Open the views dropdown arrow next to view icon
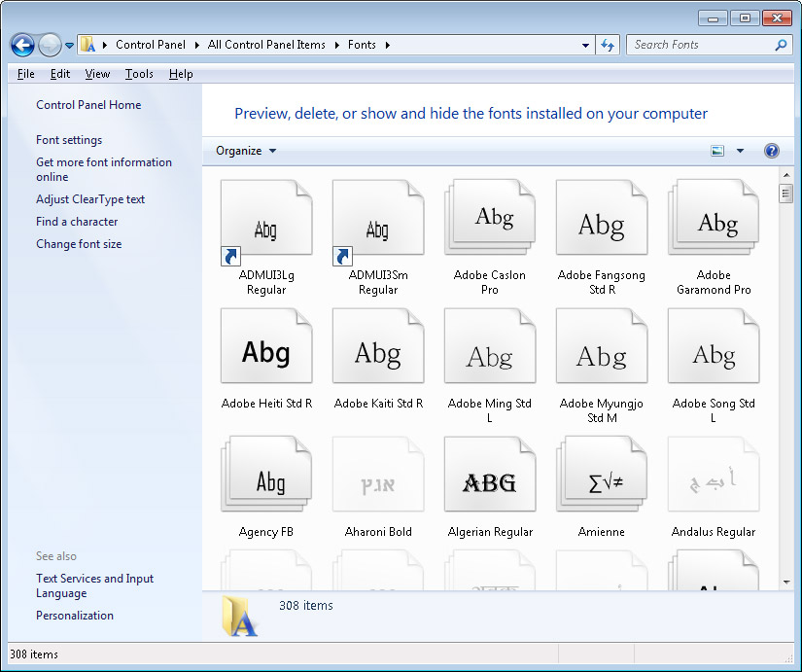This screenshot has height=672, width=802. point(738,151)
